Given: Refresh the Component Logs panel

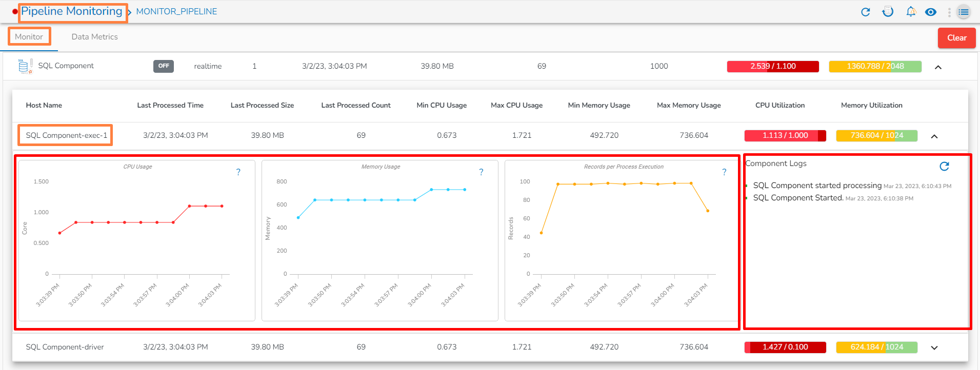Looking at the screenshot, I should [944, 166].
